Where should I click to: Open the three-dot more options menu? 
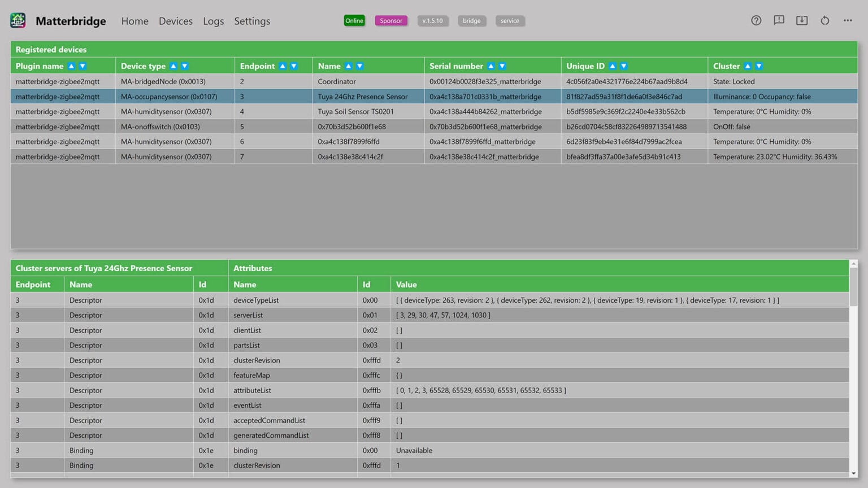(x=848, y=20)
